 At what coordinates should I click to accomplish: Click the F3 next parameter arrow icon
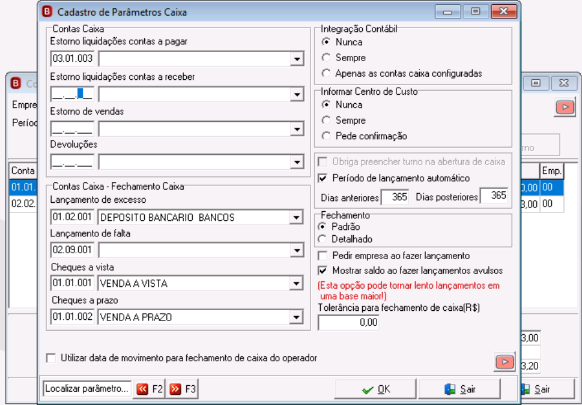[175, 389]
